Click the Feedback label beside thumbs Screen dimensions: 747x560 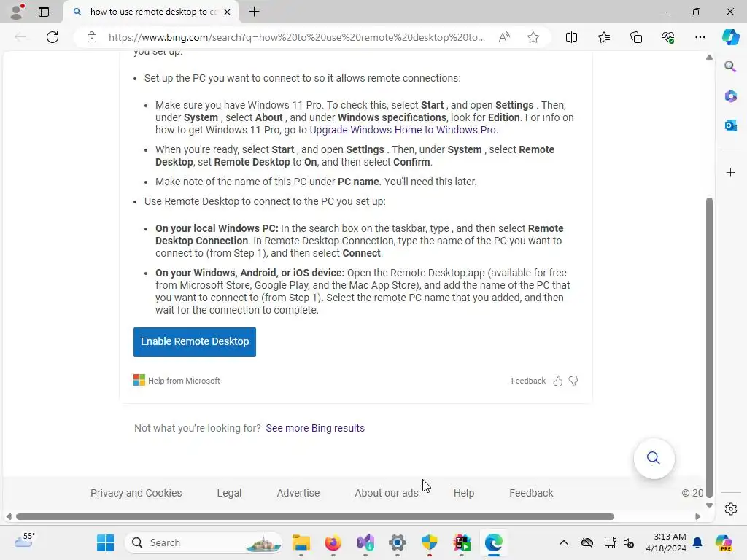coord(528,381)
